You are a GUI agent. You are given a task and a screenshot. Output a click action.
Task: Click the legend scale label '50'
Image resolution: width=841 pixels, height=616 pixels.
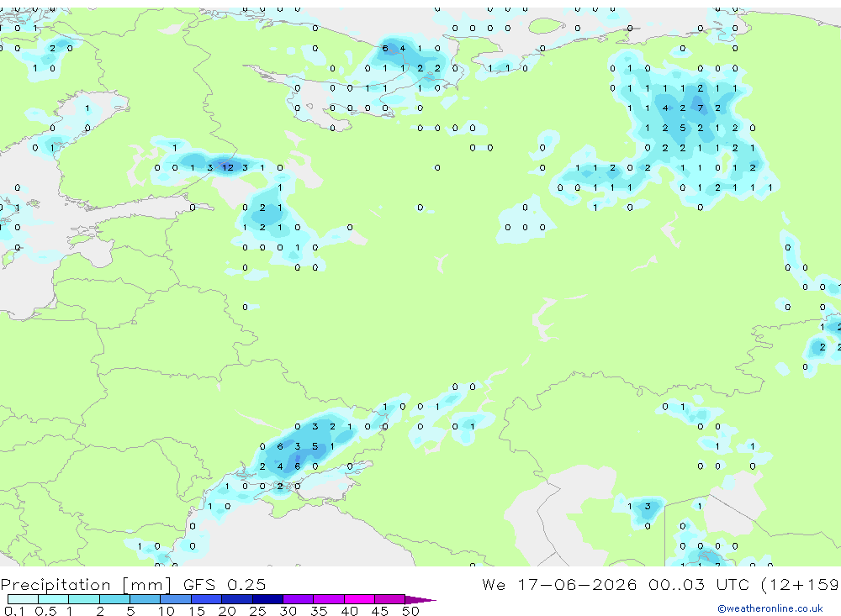[410, 611]
